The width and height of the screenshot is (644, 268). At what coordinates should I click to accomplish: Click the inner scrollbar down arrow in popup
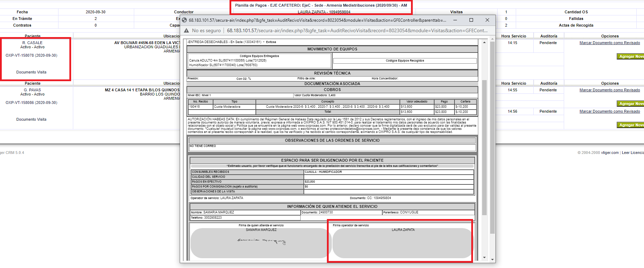pos(484,258)
